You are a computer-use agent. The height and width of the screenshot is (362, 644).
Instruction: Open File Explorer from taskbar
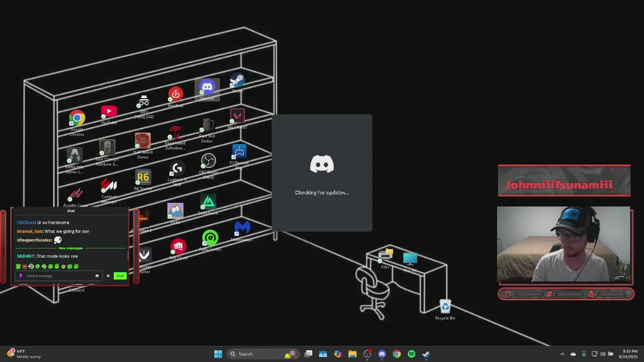coord(352,354)
